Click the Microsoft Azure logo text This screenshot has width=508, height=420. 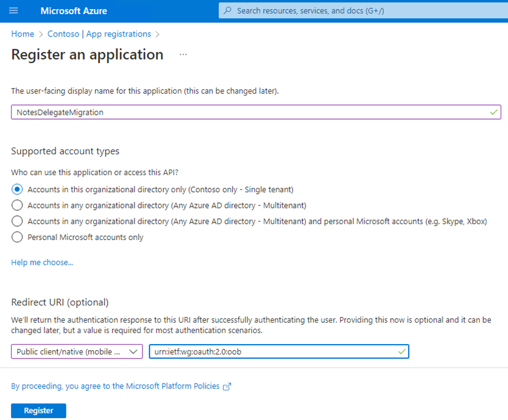[x=73, y=11]
